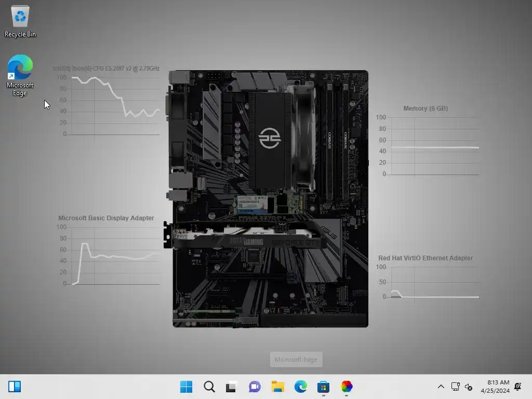Open File Explorer from the taskbar
This screenshot has height=399, width=532.
[x=277, y=387]
